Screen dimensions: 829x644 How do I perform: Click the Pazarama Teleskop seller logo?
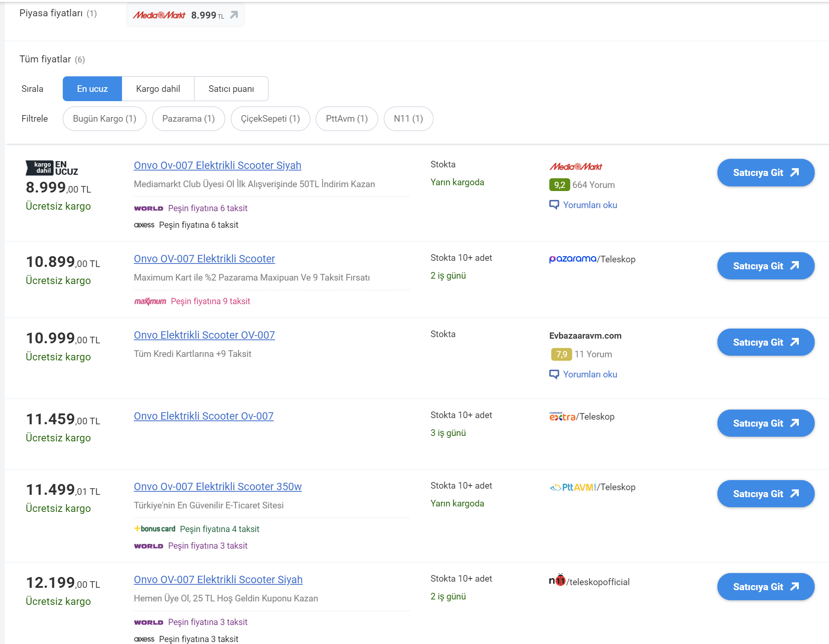click(573, 259)
